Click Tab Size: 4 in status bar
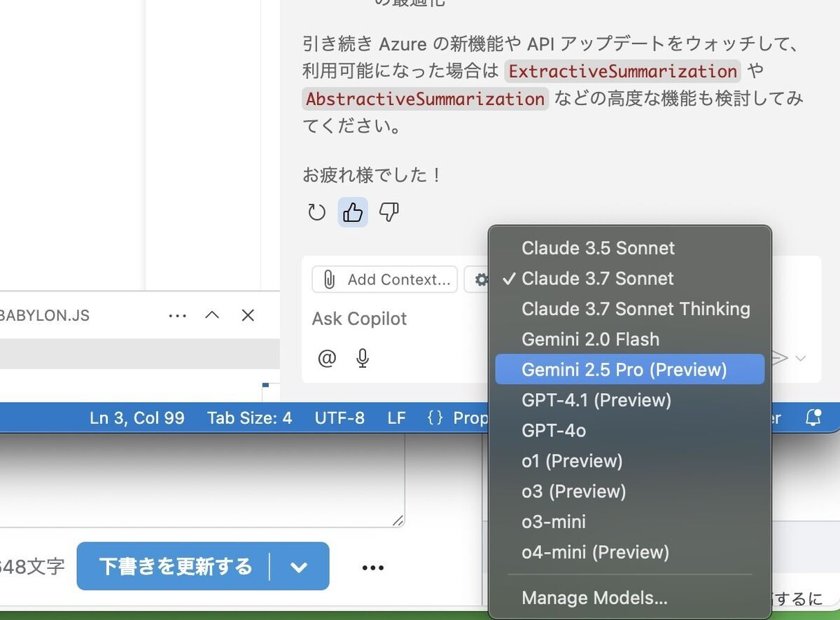 point(250,418)
